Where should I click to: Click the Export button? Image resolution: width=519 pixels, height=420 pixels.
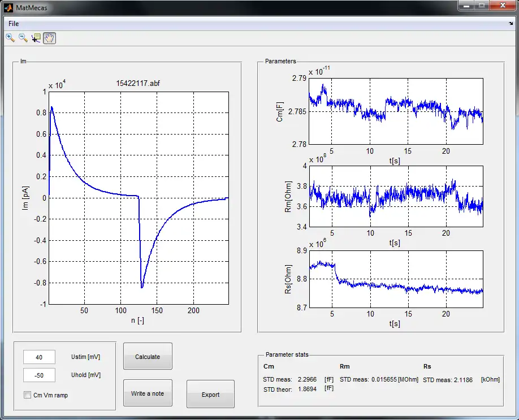[210, 394]
